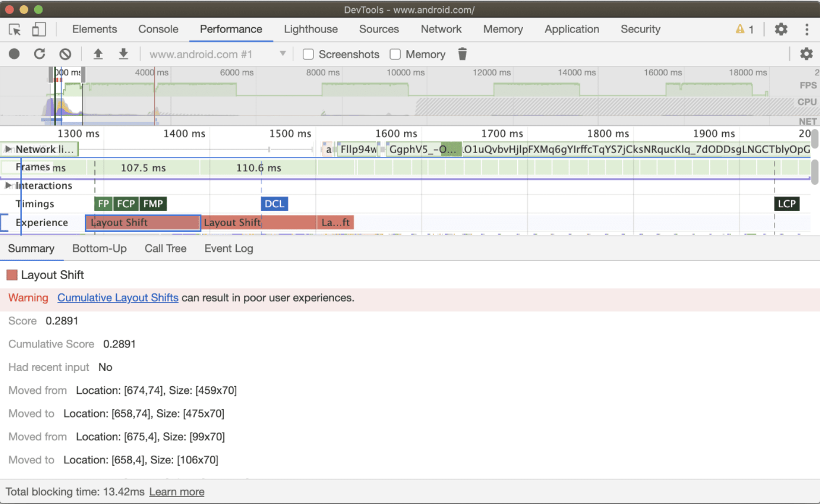Open capture settings gear icon

click(806, 54)
